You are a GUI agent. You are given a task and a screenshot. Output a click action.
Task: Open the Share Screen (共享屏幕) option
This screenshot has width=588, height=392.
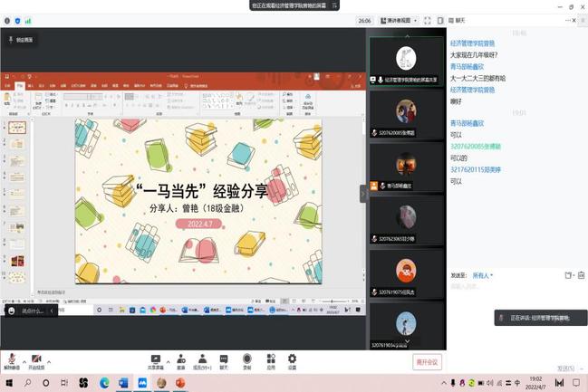point(156,361)
